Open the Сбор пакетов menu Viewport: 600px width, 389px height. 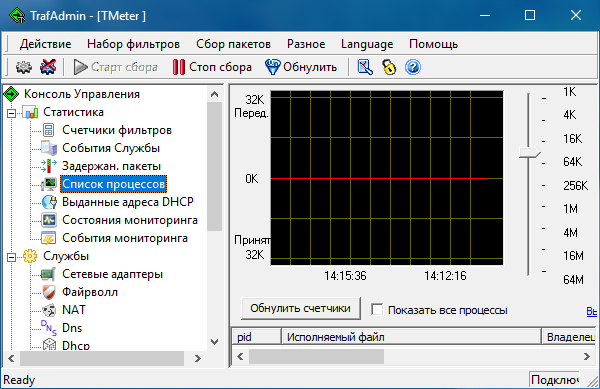pyautogui.click(x=233, y=44)
